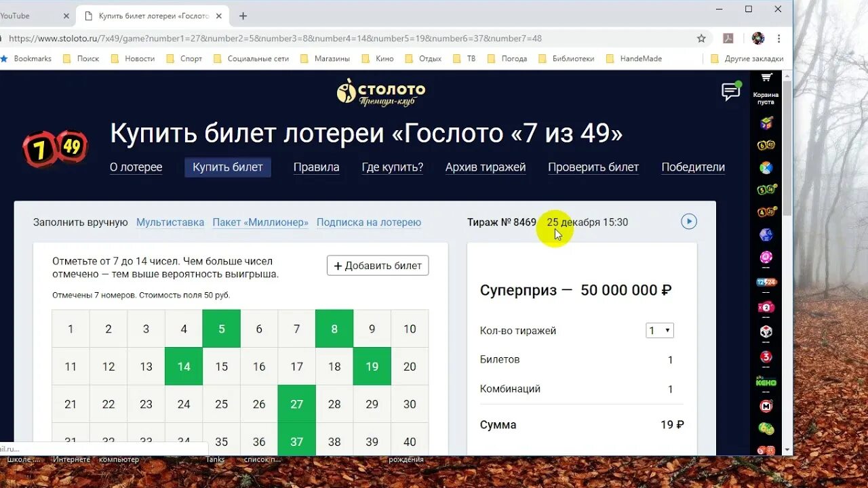Open the multicolor ball lottery sidebar icon
This screenshot has width=868, height=488.
pyautogui.click(x=766, y=167)
